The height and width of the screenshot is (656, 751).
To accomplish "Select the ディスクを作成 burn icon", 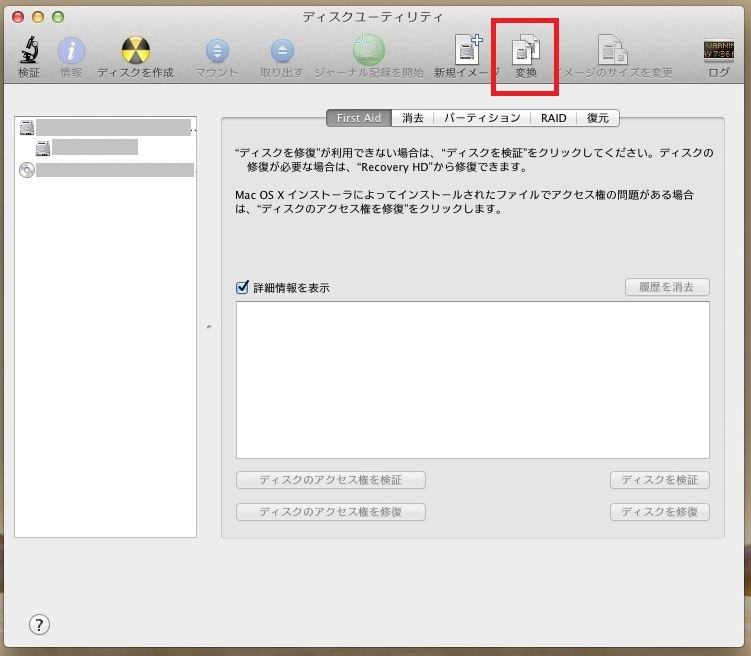I will tap(136, 50).
